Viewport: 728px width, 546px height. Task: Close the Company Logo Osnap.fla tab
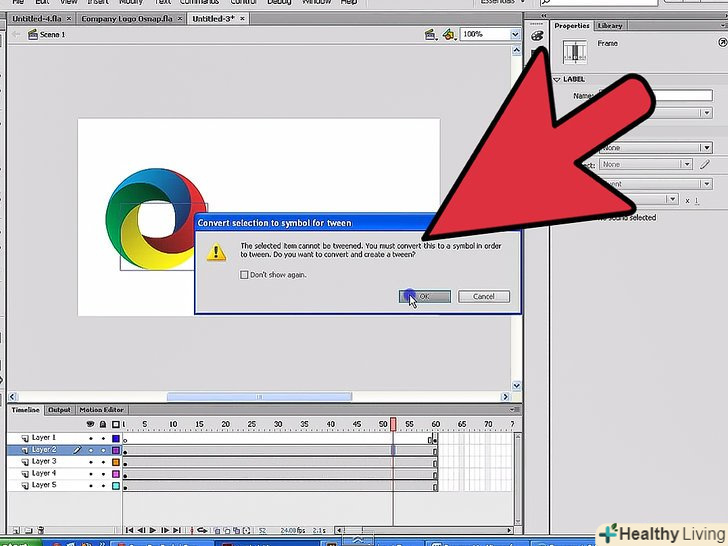[180, 19]
